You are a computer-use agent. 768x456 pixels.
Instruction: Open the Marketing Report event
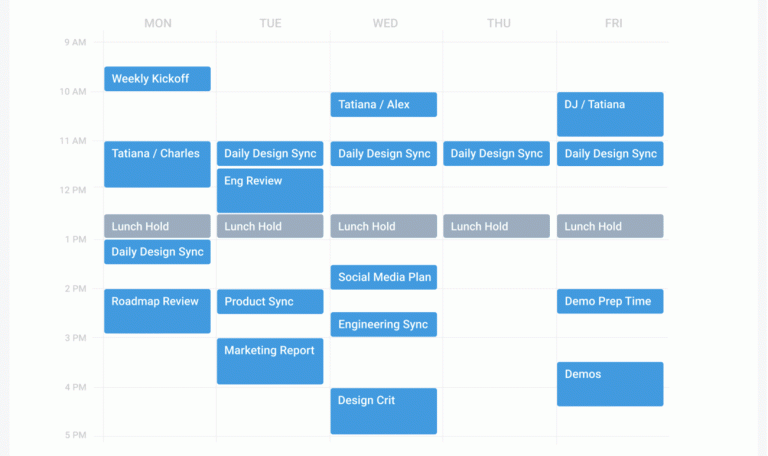pos(270,361)
